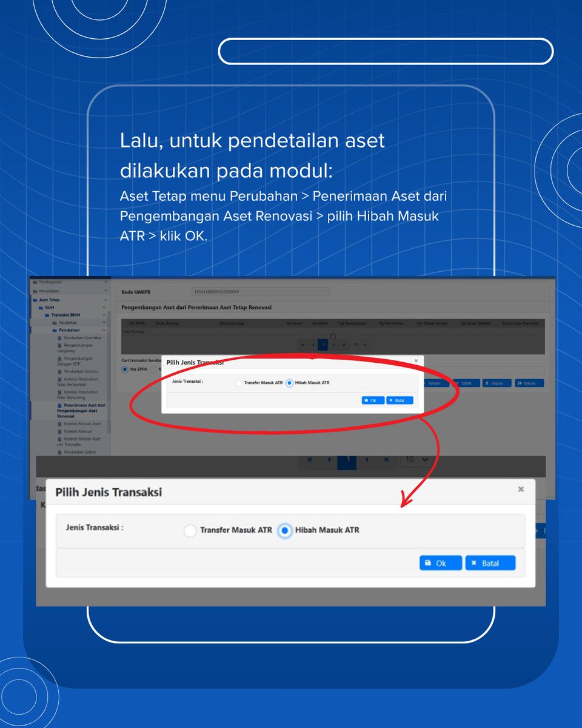The height and width of the screenshot is (728, 582).
Task: Click the Kode UAKPB input field
Action: coord(260,292)
